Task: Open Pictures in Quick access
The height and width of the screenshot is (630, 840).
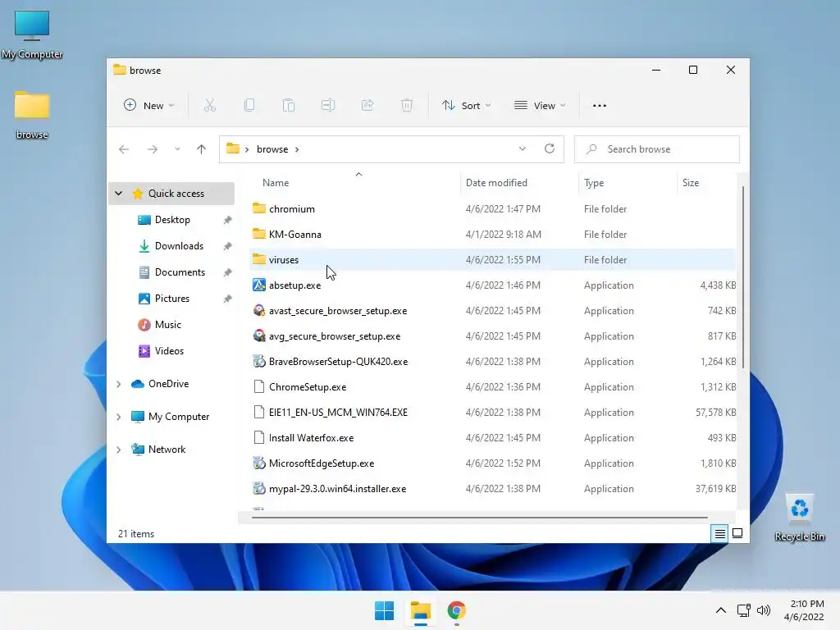Action: pos(171,299)
